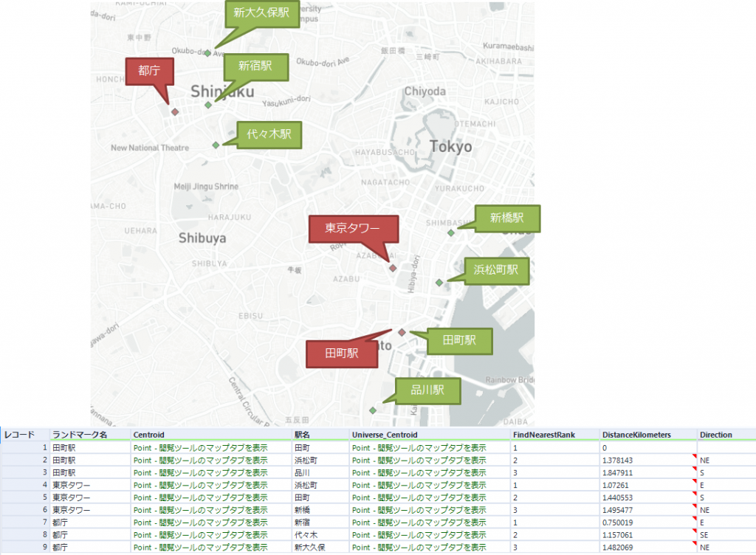Screen dimensions: 756x555
Task: Click the red diamond marker for 東京タワー
Action: [393, 268]
